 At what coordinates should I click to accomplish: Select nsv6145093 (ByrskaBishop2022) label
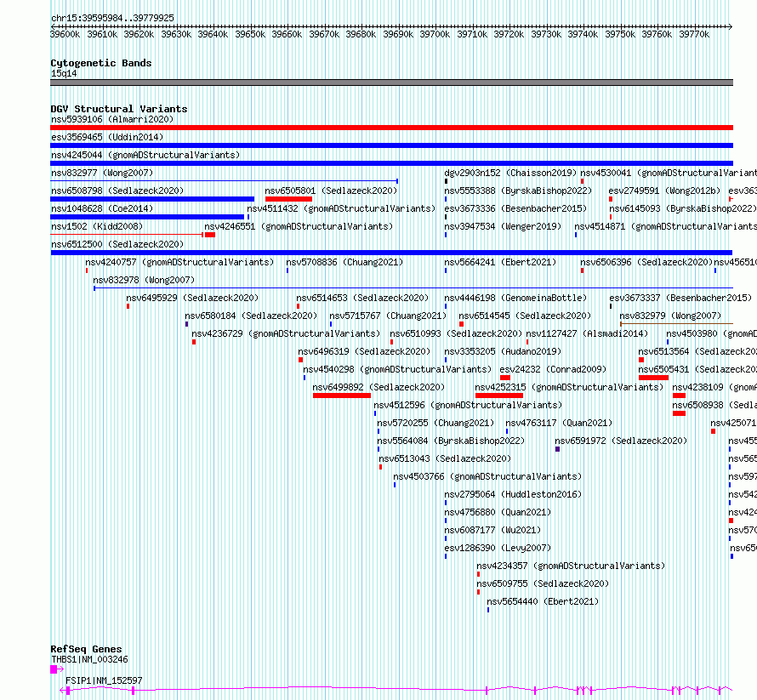coord(683,208)
